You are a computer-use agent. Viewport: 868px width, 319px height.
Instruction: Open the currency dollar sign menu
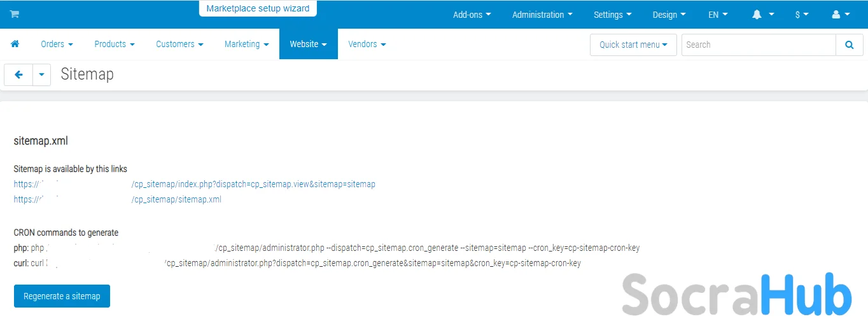click(x=801, y=15)
